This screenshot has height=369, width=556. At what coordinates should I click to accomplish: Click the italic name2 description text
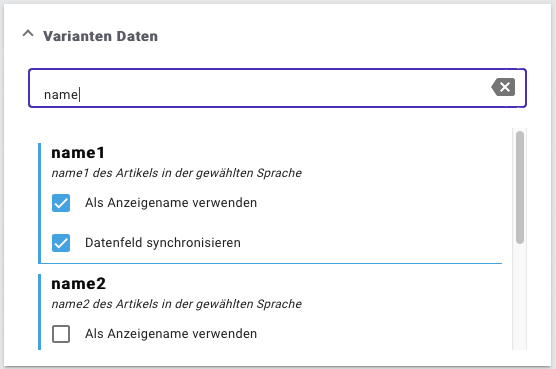point(177,304)
